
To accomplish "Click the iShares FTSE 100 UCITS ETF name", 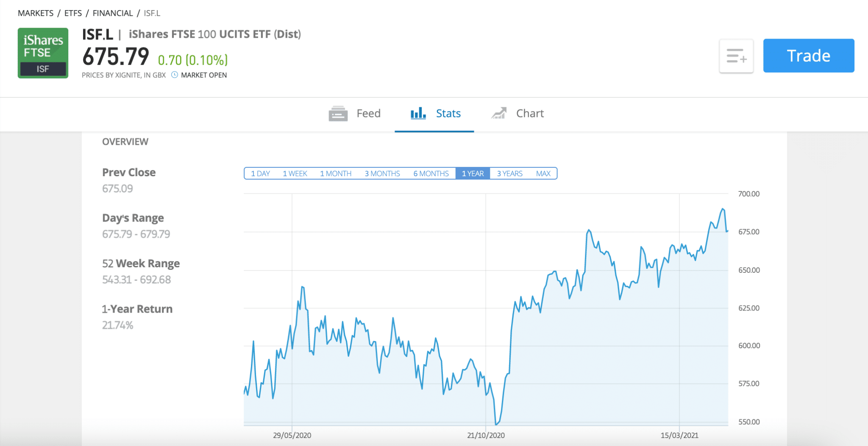I will [214, 34].
